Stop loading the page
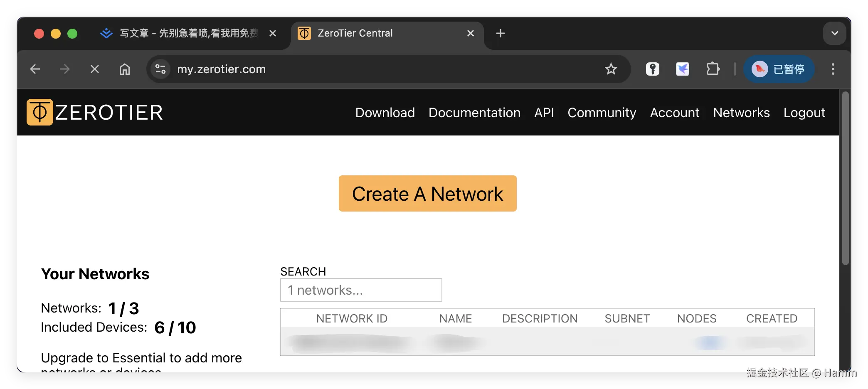Screen dimensions: 868x389 click(x=95, y=69)
